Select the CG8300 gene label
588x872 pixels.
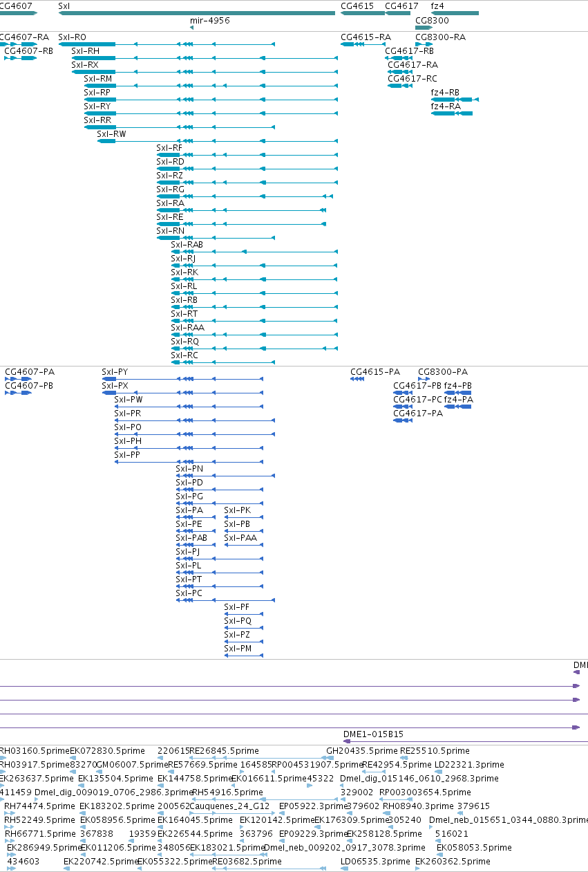pyautogui.click(x=432, y=21)
